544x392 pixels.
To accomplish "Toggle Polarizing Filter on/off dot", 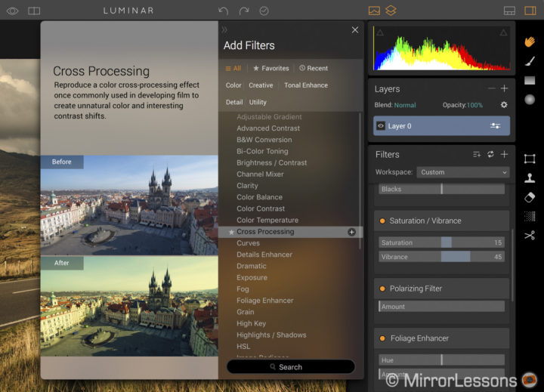I will click(x=382, y=289).
